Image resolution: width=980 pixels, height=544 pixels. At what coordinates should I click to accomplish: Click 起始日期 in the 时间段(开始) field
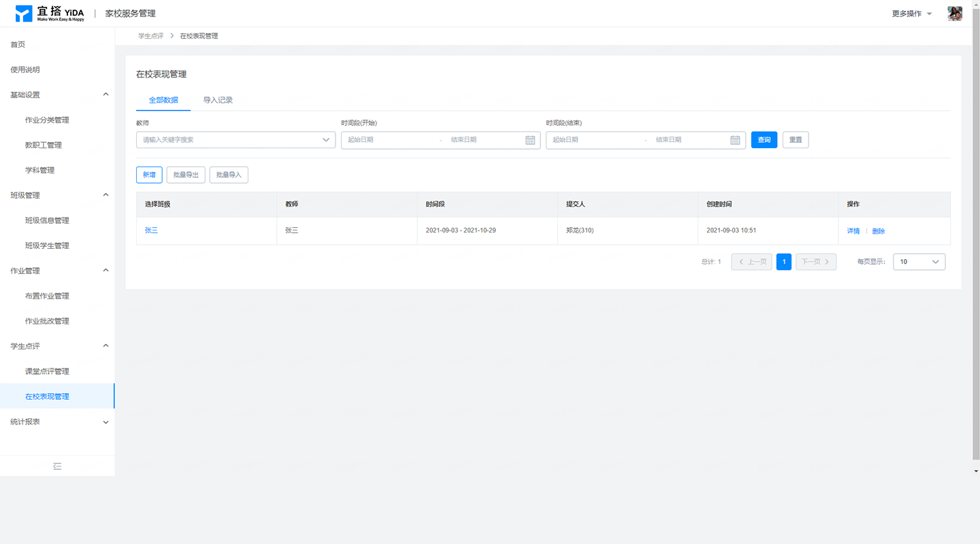[361, 140]
